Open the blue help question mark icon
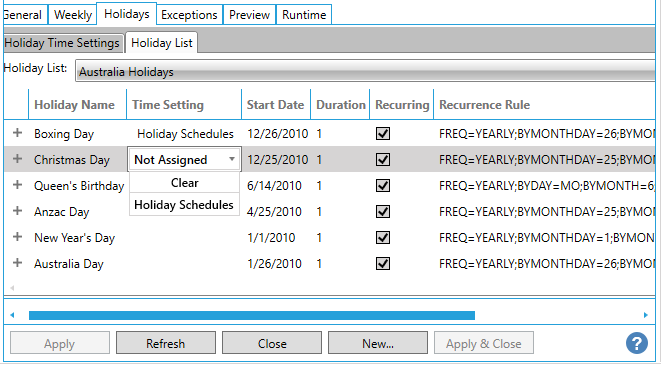The height and width of the screenshot is (369, 661). click(x=637, y=343)
